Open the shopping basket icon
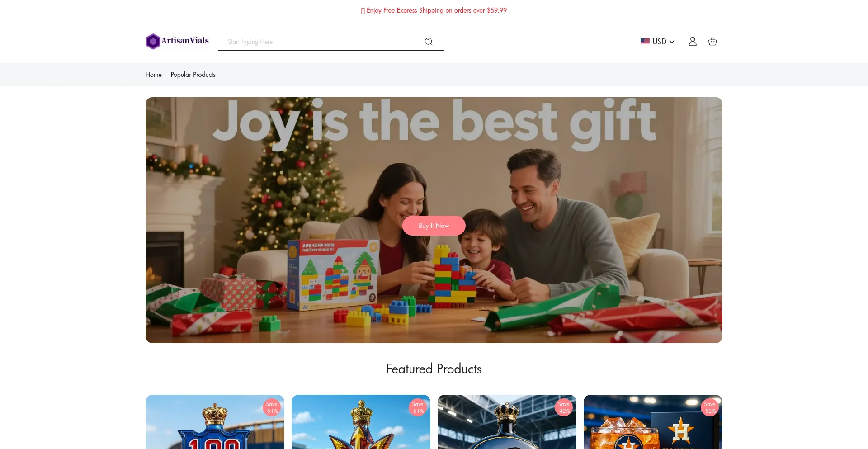Image resolution: width=868 pixels, height=449 pixels. [712, 42]
